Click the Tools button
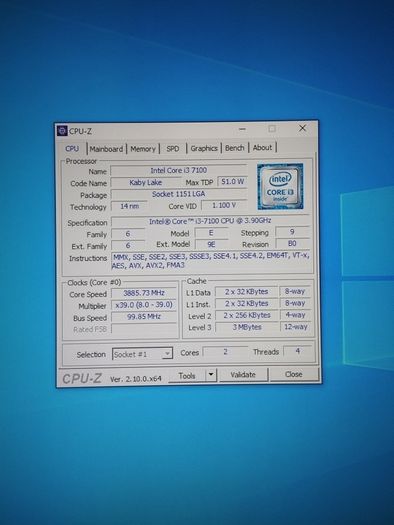 (187, 376)
